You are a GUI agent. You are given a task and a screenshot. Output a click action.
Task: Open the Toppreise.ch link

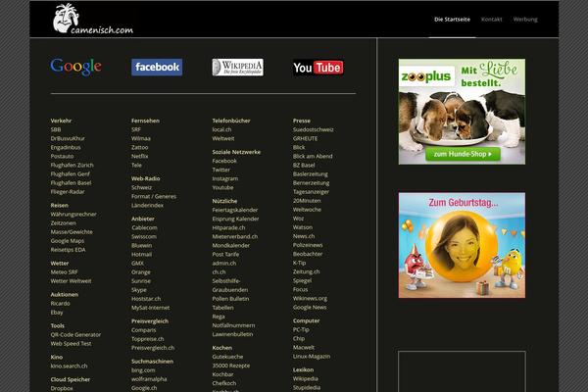point(147,339)
